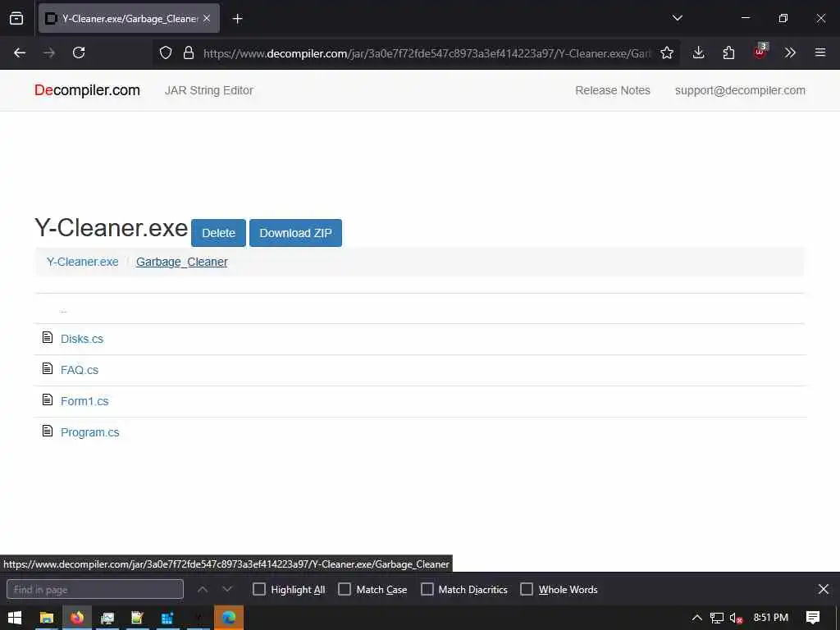Jump to next find match with the down arrow

point(227,589)
